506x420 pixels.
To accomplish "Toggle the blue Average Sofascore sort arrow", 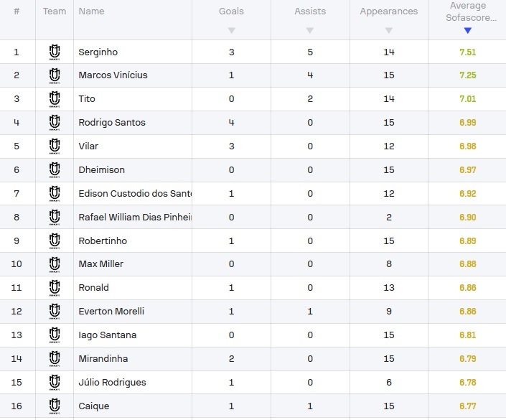I will coord(467,31).
